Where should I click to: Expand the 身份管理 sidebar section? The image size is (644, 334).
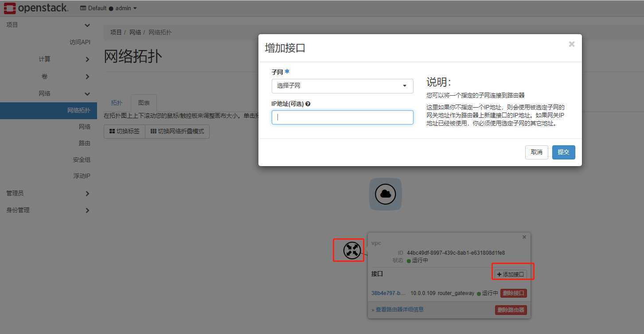[48, 210]
